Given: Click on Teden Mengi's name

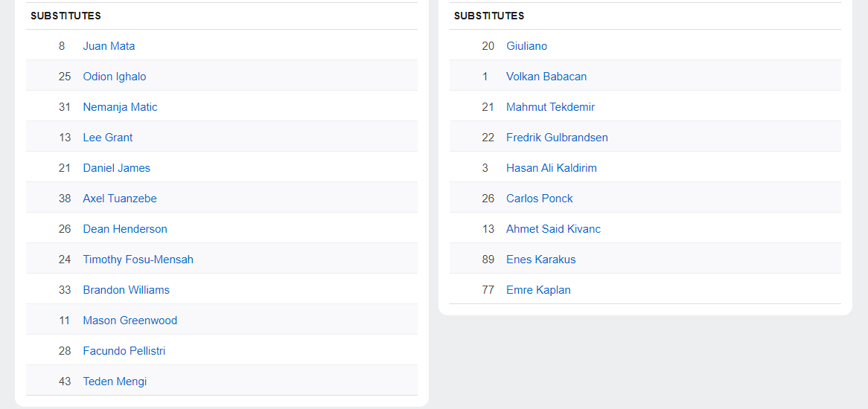Looking at the screenshot, I should (115, 381).
